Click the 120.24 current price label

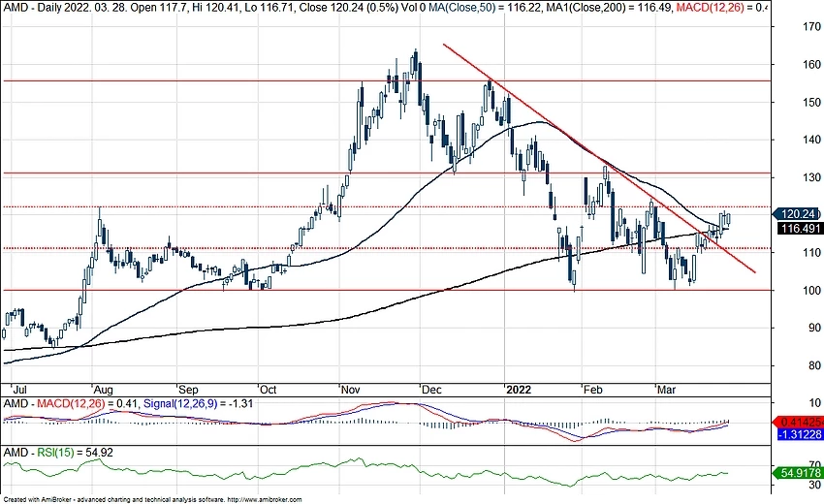click(797, 214)
